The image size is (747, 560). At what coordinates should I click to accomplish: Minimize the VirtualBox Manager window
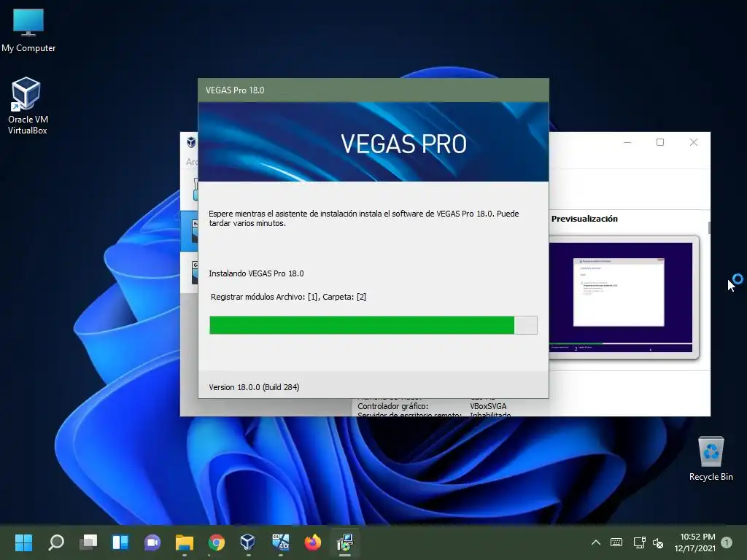[x=627, y=142]
